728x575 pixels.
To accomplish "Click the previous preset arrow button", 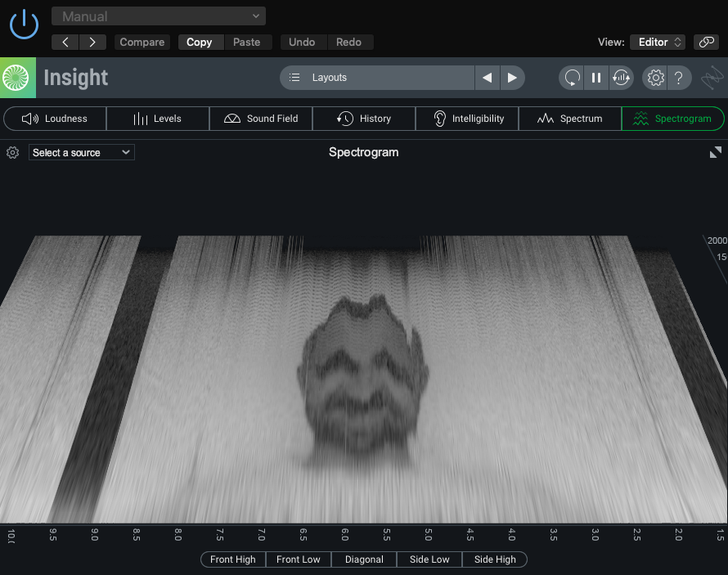I will [x=65, y=42].
